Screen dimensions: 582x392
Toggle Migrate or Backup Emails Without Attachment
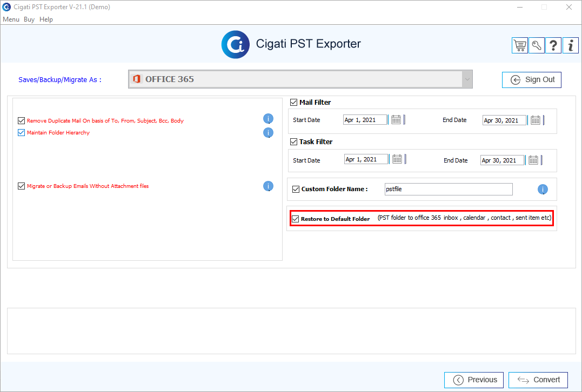coord(21,186)
